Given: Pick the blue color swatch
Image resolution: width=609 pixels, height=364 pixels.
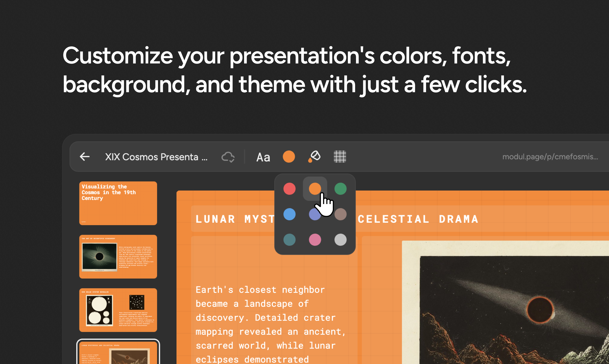Looking at the screenshot, I should pyautogui.click(x=289, y=214).
